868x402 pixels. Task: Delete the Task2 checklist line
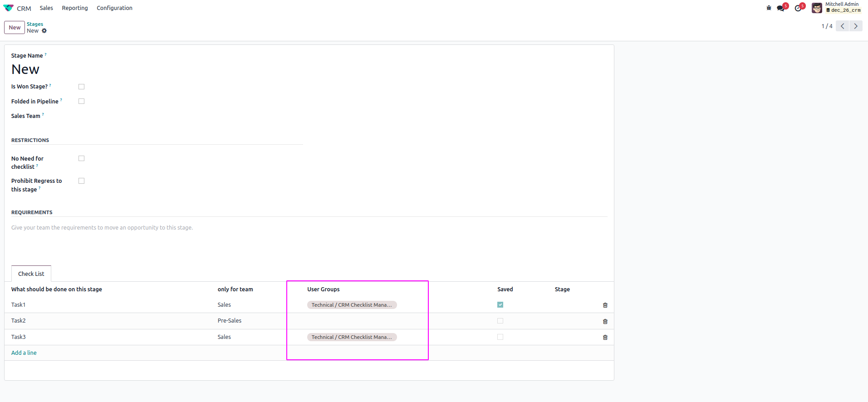(x=605, y=322)
